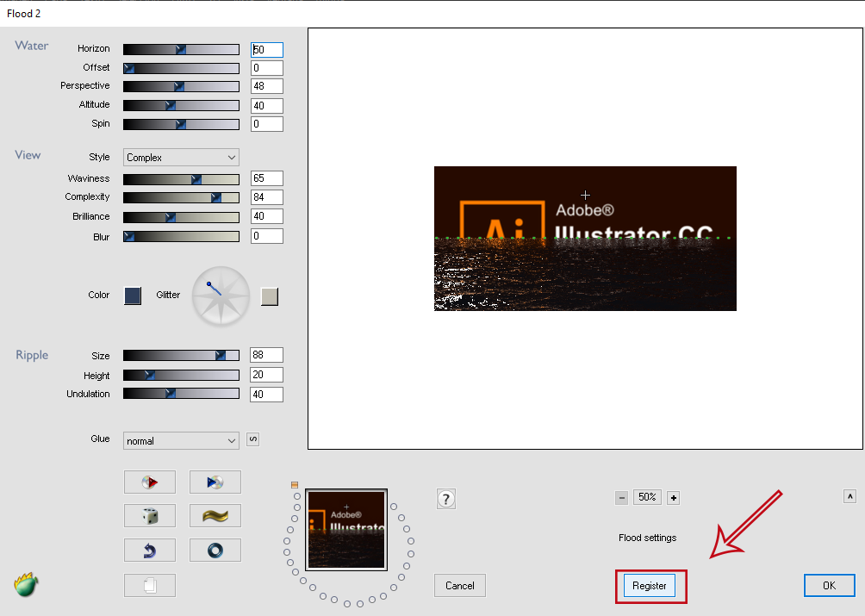Confirm the effect with OK

tap(829, 586)
